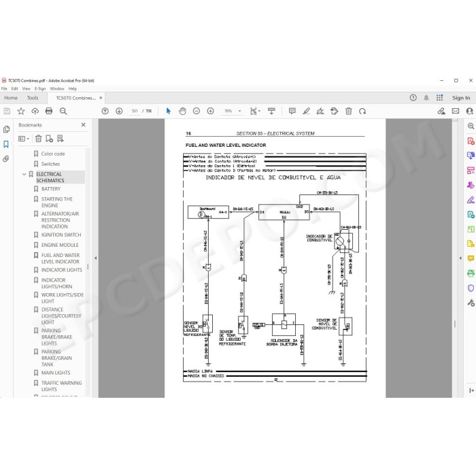Rotate the page view clockwise
Image resolution: width=476 pixels, height=476 pixels.
362,111
